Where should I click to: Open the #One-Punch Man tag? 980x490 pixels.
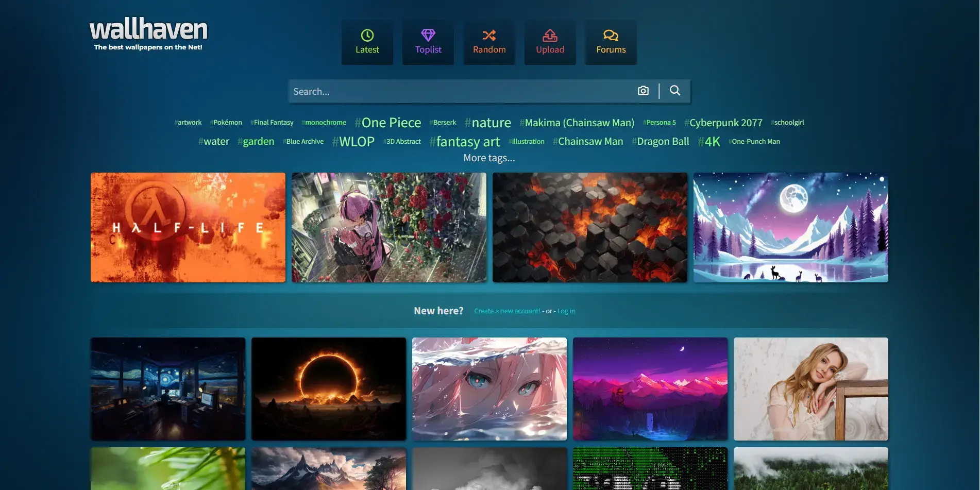pyautogui.click(x=754, y=142)
